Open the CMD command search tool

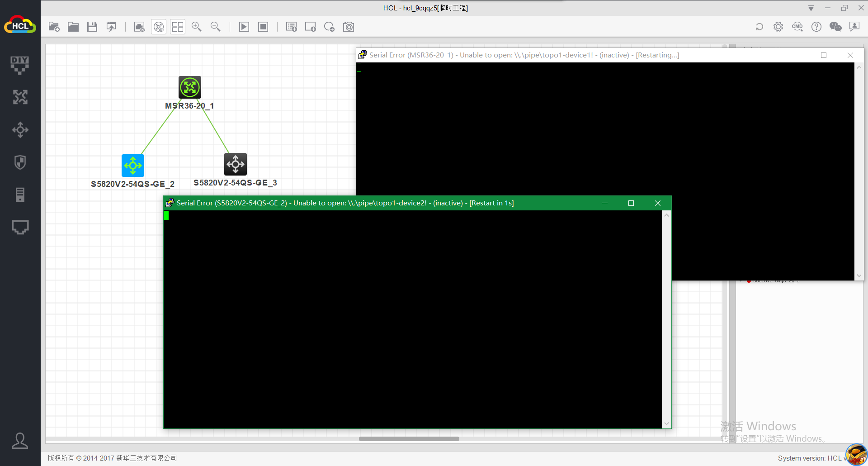pyautogui.click(x=797, y=27)
